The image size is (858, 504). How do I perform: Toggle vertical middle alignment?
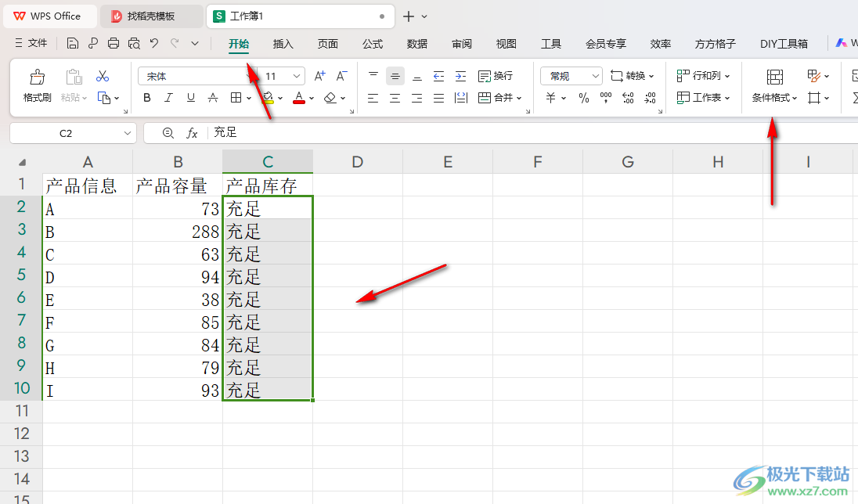(x=395, y=76)
